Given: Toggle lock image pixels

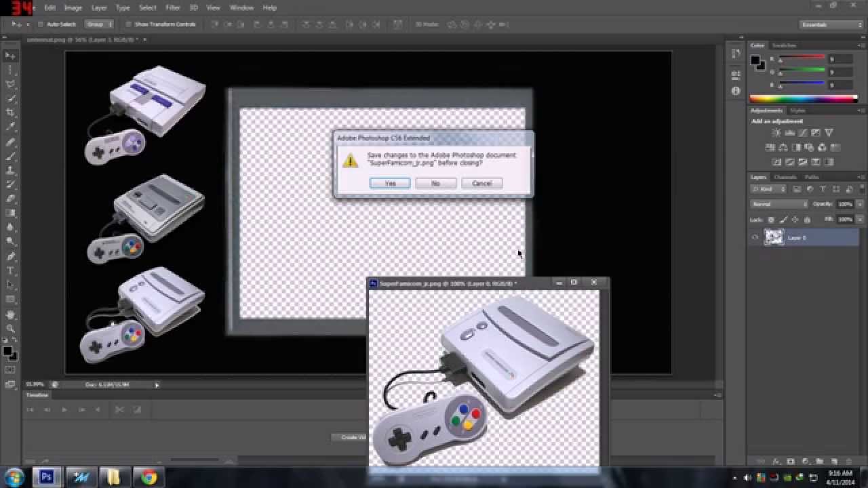Looking at the screenshot, I should coord(783,220).
